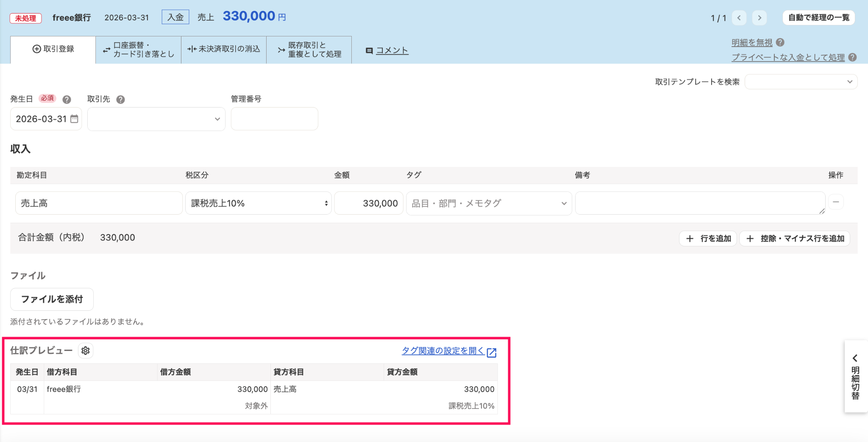Expand the 取引先 dropdown
868x442 pixels.
click(156, 119)
